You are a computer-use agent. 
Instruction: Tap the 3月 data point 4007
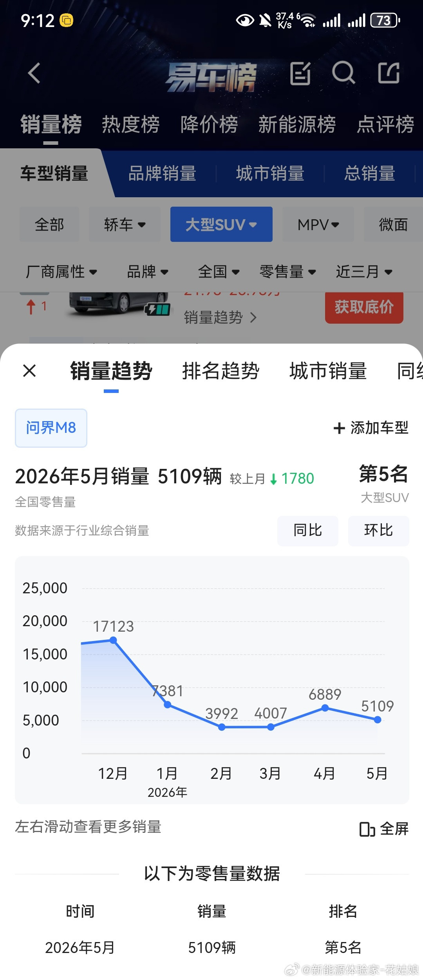pos(271,727)
